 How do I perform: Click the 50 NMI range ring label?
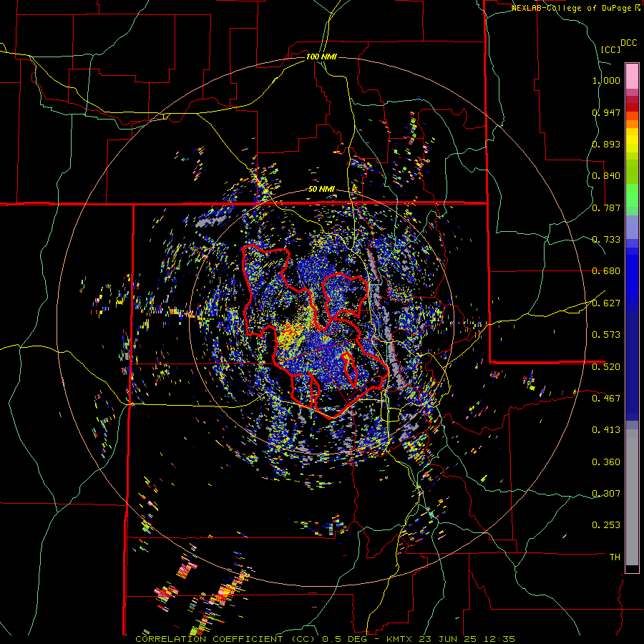tap(321, 190)
